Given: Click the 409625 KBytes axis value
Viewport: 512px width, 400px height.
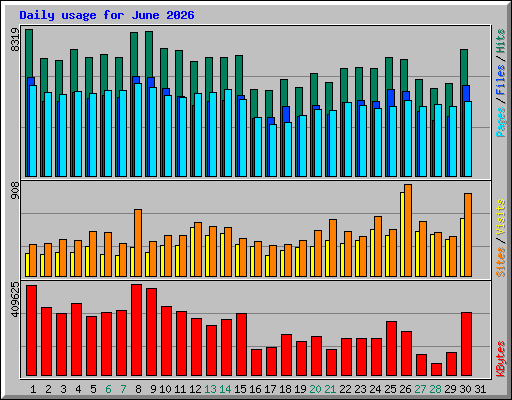Looking at the screenshot, I should [15, 299].
